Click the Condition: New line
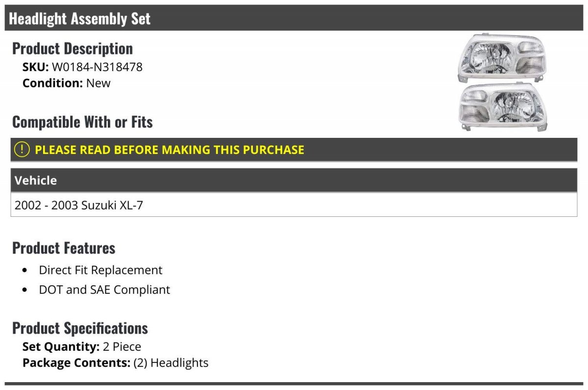Screen dimensions: 588x390 tap(67, 83)
